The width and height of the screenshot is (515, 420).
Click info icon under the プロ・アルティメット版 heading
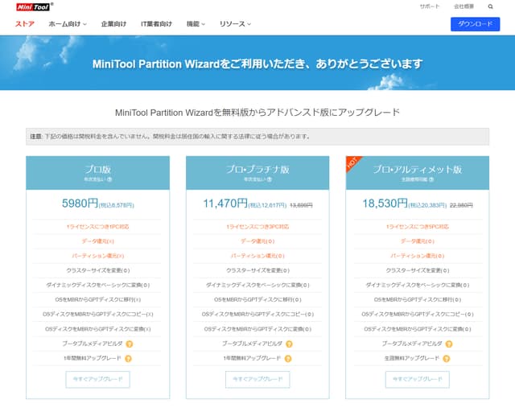point(431,179)
